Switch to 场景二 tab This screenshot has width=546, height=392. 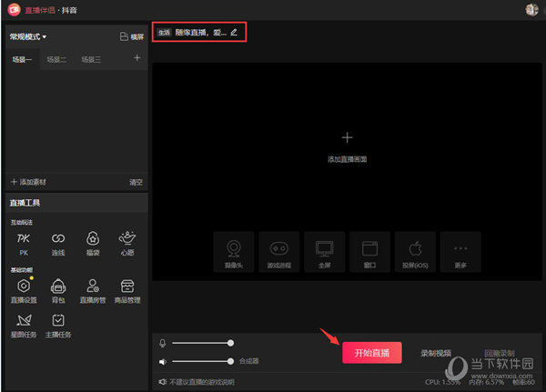pos(56,59)
